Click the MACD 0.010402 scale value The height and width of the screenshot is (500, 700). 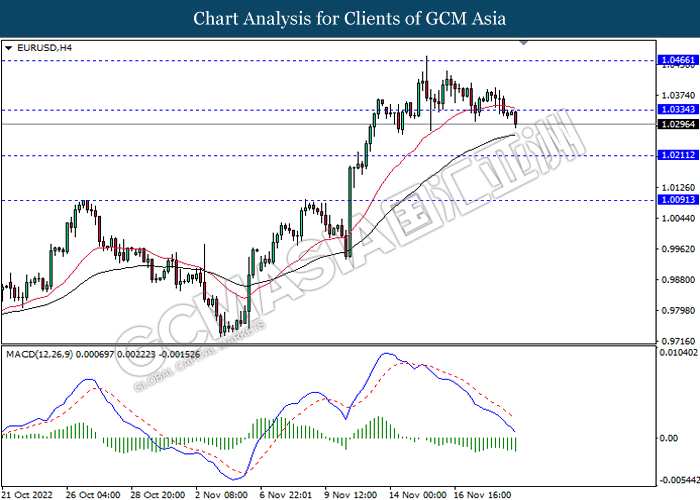pyautogui.click(x=679, y=353)
